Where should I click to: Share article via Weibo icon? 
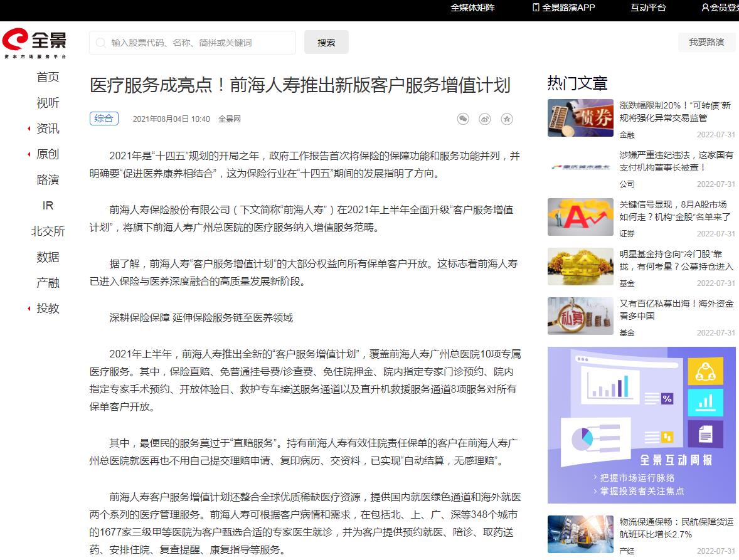coord(485,119)
